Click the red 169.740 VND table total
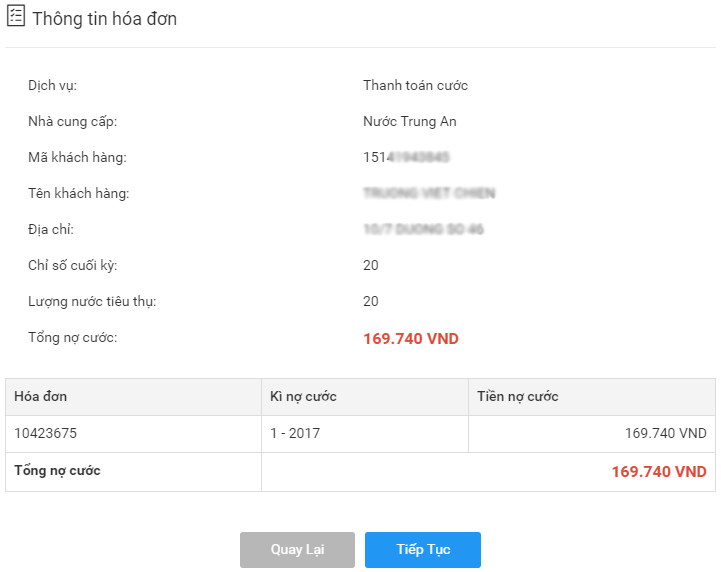This screenshot has height=572, width=721. 659,471
